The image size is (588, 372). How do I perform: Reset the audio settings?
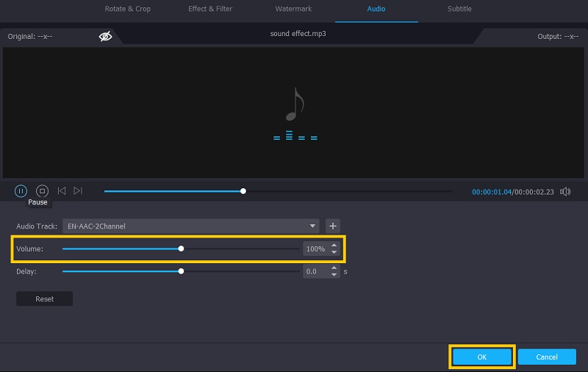[44, 299]
